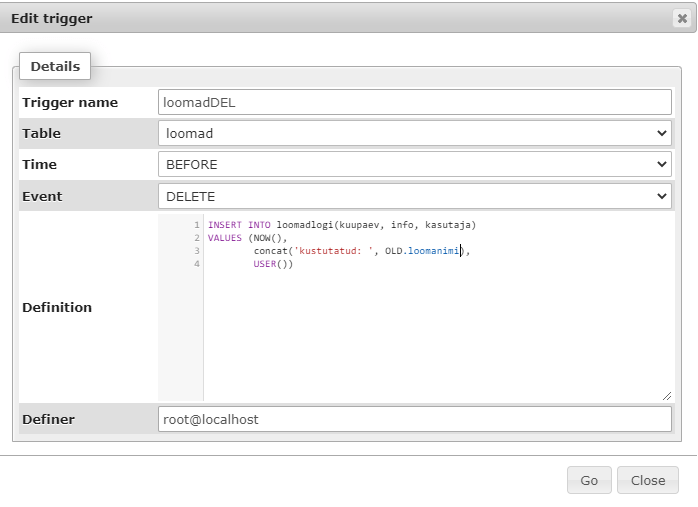Click line number 4 in editor gutter

click(x=197, y=264)
